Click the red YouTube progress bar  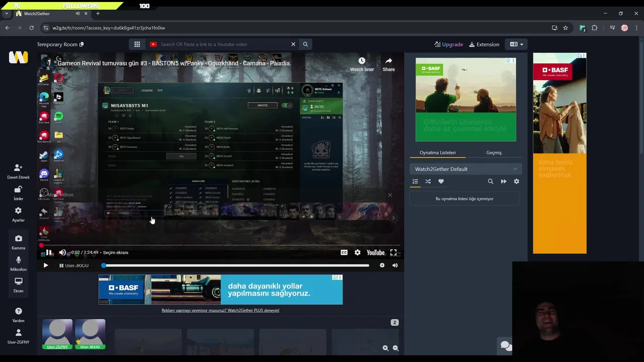[x=221, y=245]
